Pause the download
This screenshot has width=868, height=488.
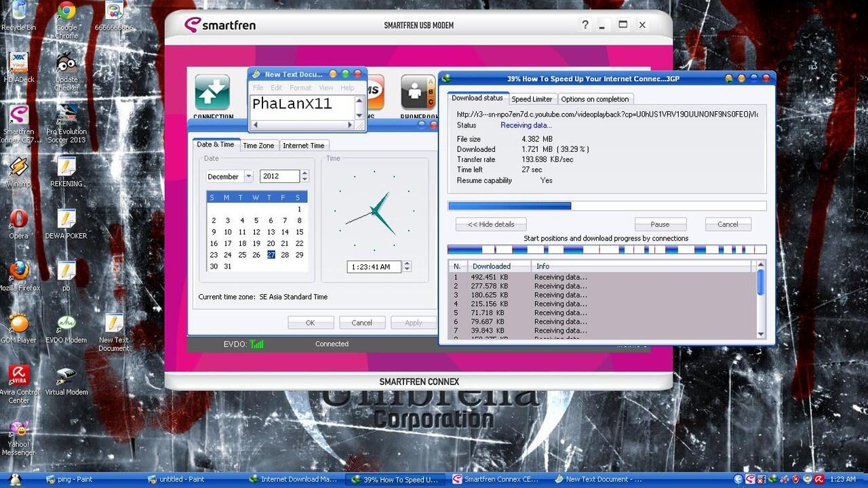(660, 224)
